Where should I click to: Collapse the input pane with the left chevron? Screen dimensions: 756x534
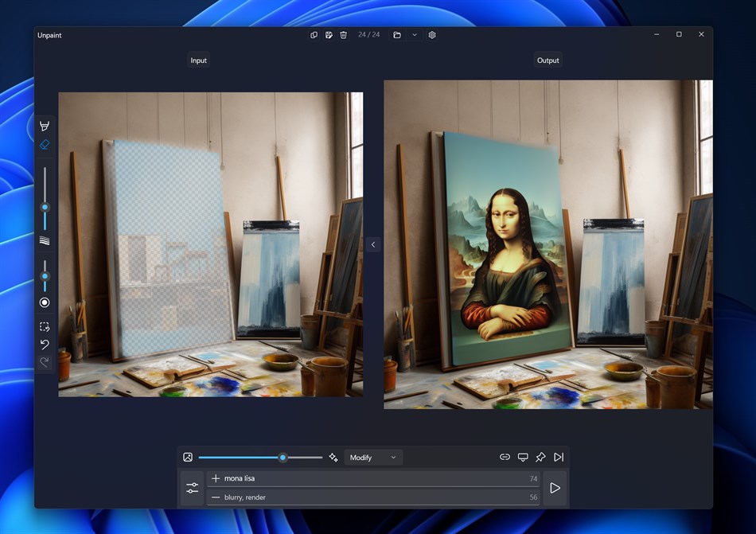tap(373, 244)
